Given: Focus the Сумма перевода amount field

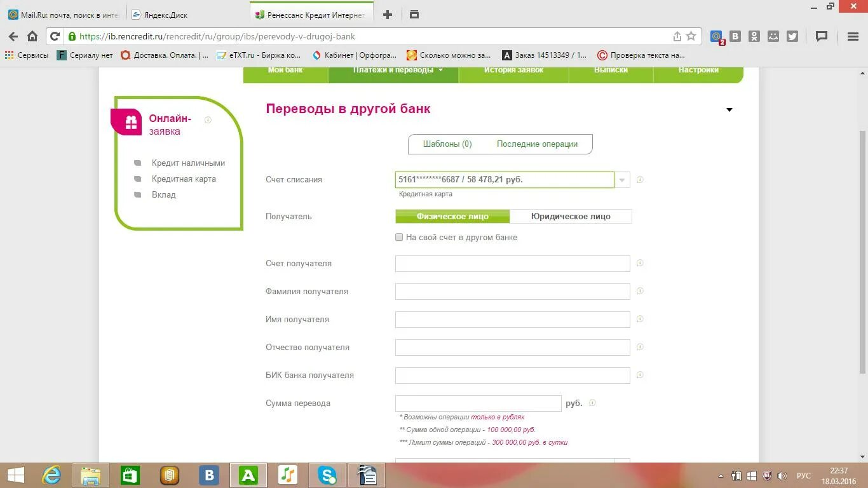Looking at the screenshot, I should 478,403.
